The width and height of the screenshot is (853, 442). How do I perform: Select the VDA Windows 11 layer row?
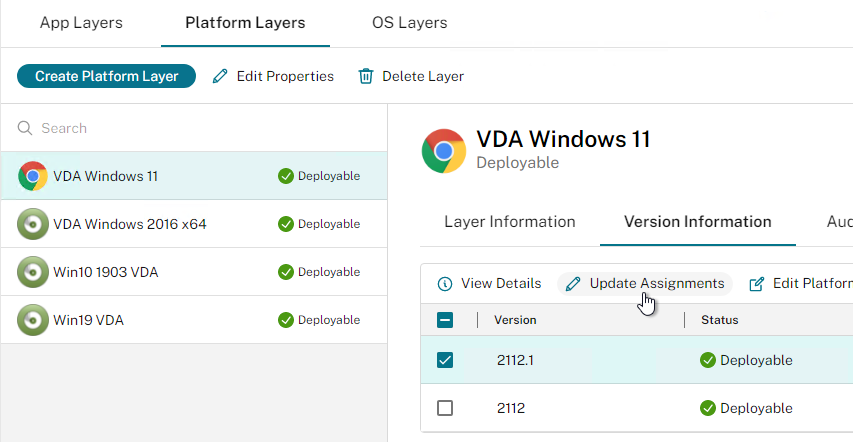pyautogui.click(x=194, y=176)
